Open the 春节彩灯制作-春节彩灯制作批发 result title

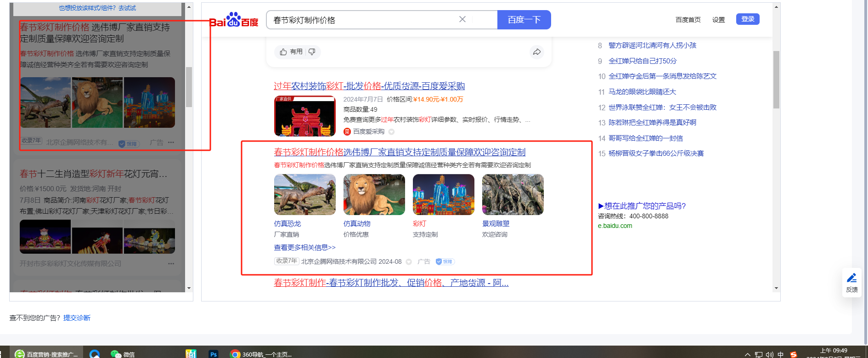(391, 283)
